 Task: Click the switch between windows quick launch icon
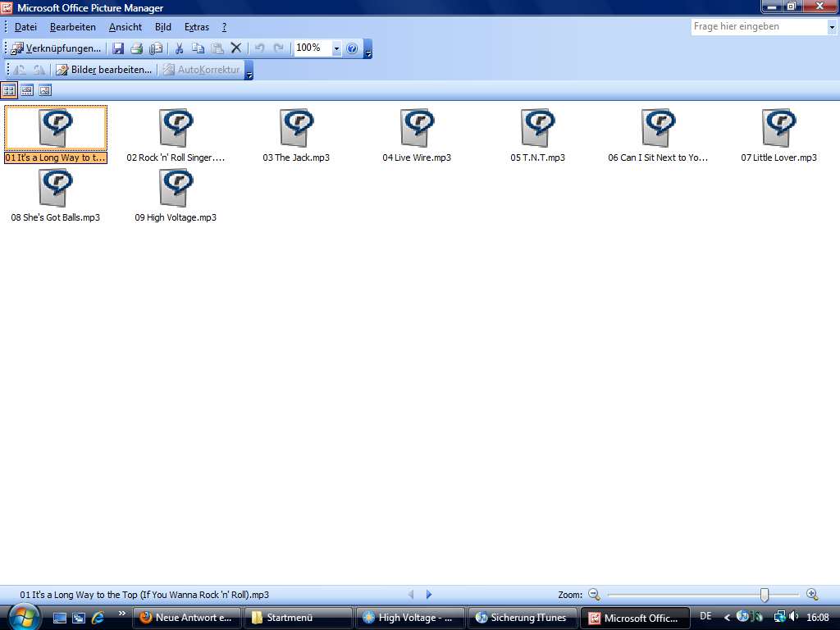[x=79, y=618]
